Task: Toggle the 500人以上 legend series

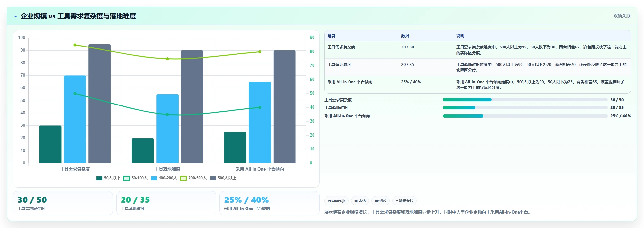Action: pos(223,178)
